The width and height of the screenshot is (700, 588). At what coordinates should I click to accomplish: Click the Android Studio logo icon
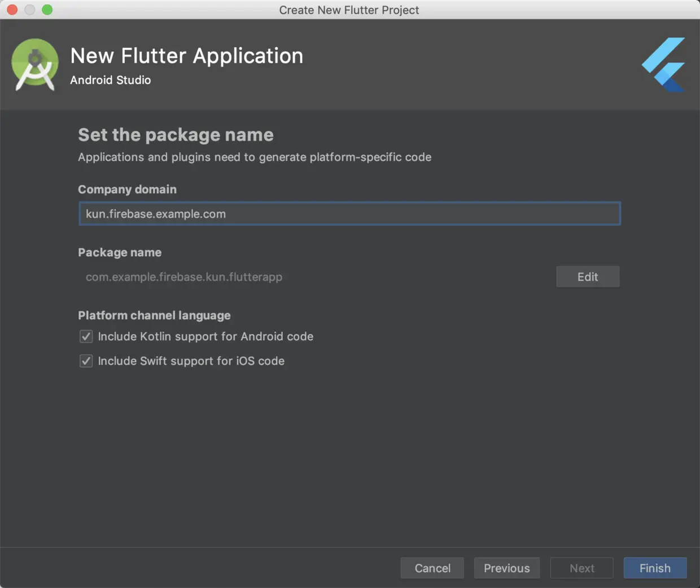tap(35, 64)
